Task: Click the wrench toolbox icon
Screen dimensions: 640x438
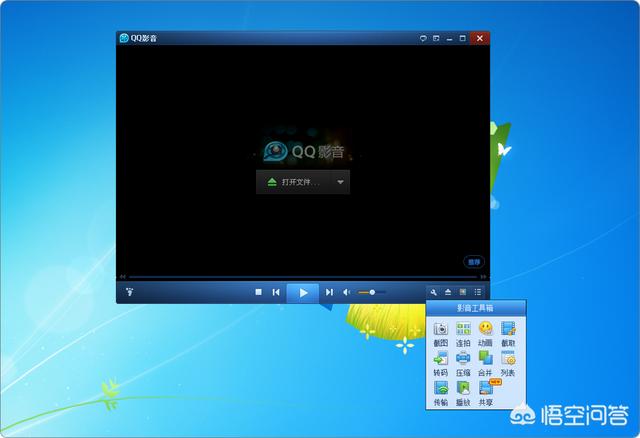Action: [433, 292]
